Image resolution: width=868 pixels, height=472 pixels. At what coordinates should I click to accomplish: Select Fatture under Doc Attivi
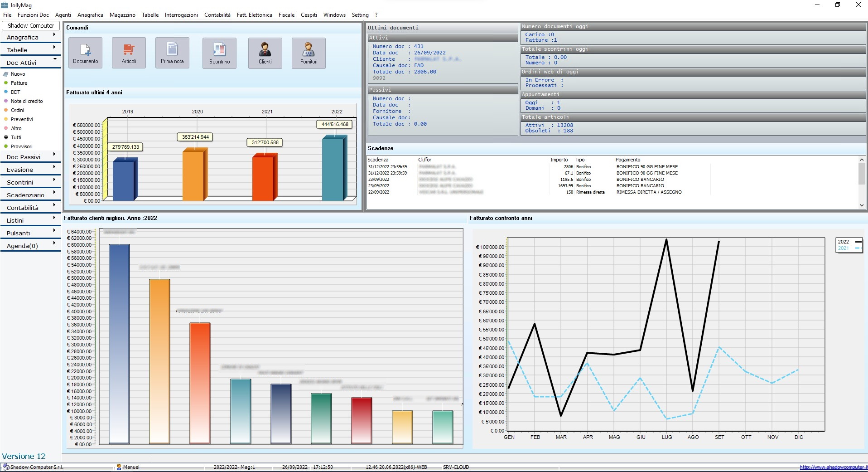pos(19,83)
